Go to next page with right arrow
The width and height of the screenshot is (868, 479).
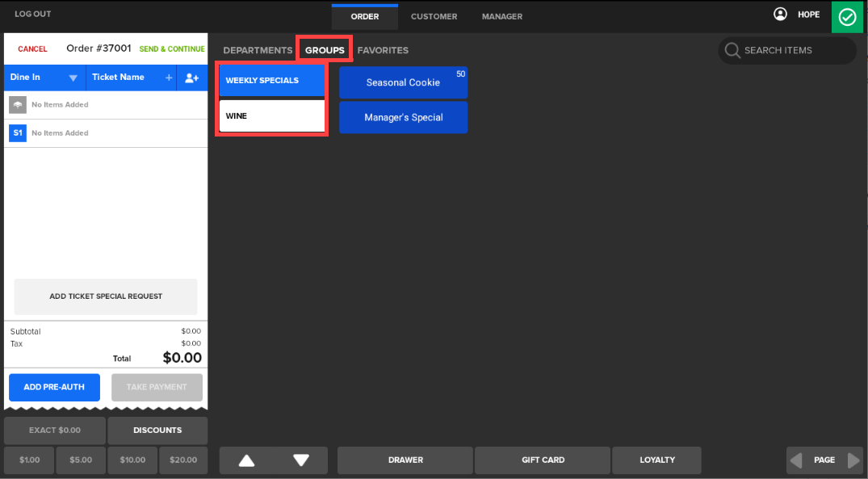[853, 460]
